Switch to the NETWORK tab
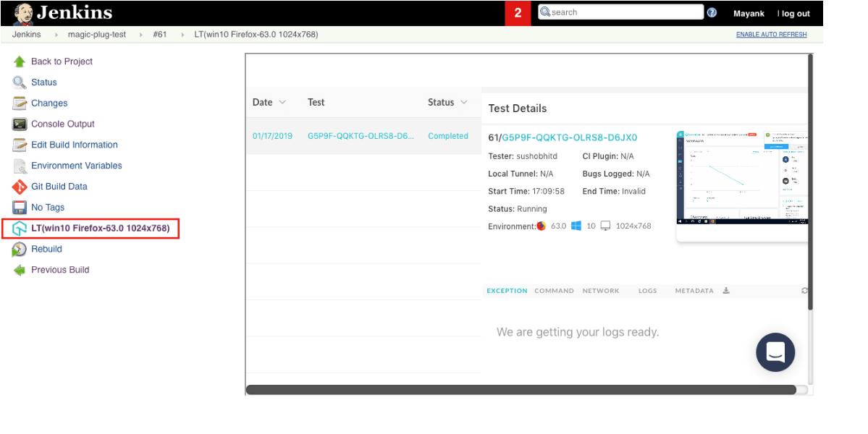Image resolution: width=868 pixels, height=434 pixels. pos(601,291)
